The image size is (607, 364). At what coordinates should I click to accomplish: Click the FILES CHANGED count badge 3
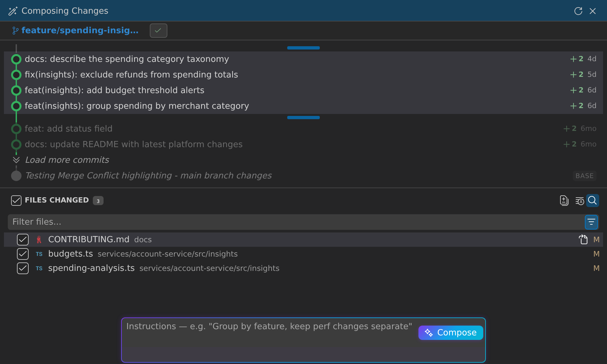[98, 201]
